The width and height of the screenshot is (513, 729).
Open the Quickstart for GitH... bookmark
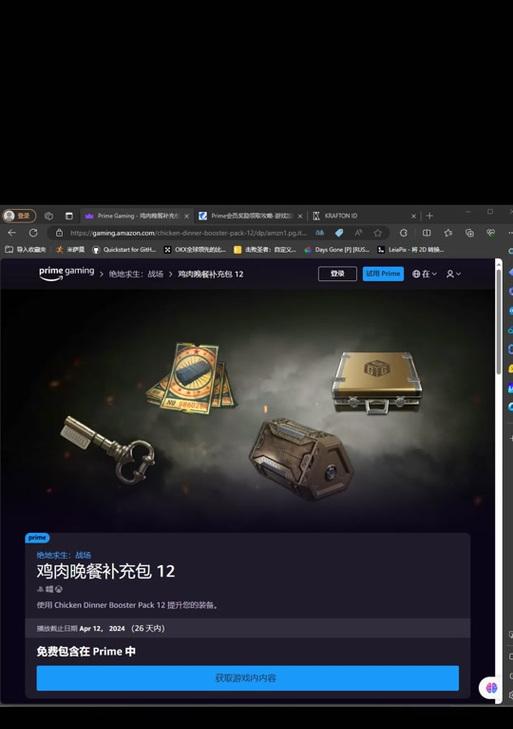click(124, 250)
